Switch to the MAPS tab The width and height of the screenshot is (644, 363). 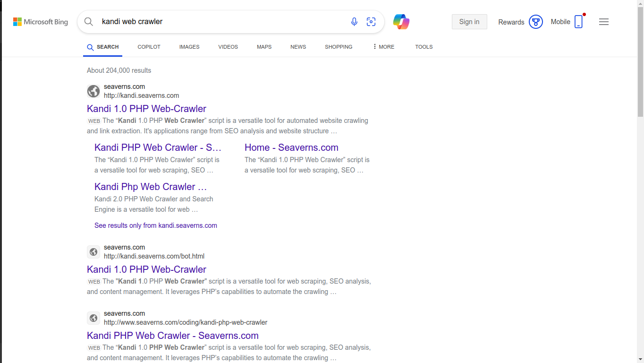(264, 47)
